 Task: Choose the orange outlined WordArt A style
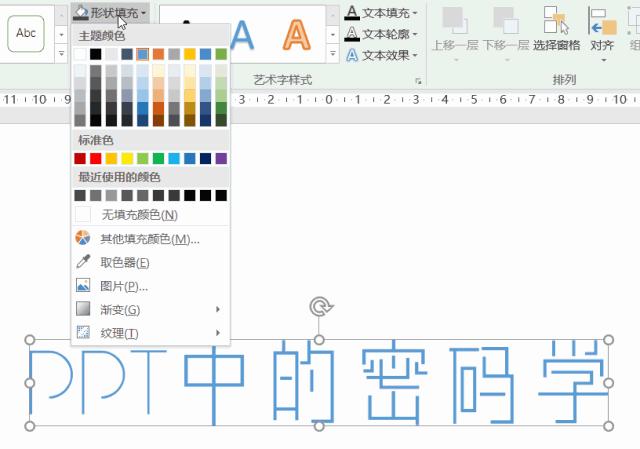297,35
